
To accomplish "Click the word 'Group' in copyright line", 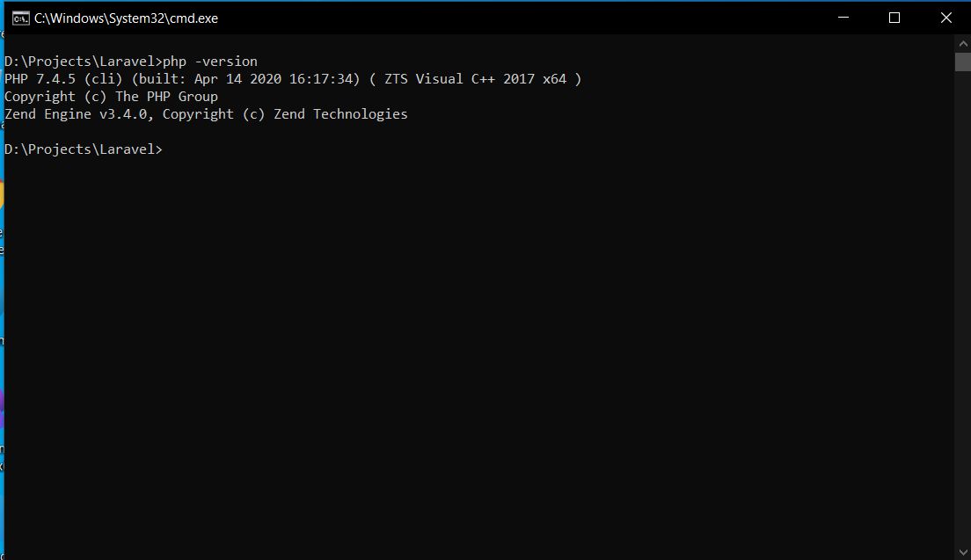I will tap(198, 97).
